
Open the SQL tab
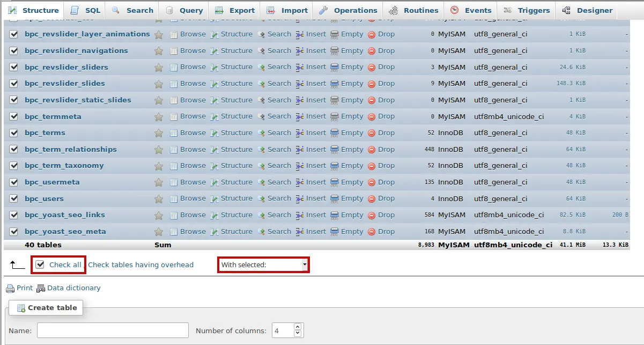click(x=85, y=10)
